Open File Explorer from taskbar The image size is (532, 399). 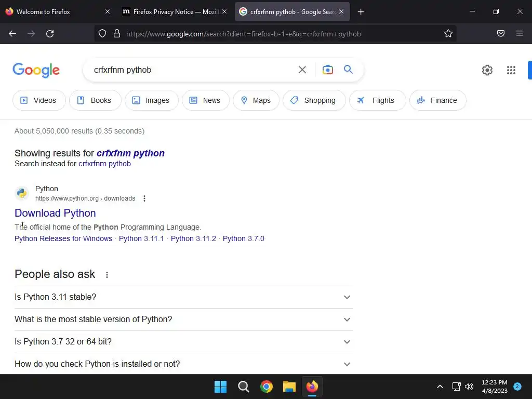289,387
